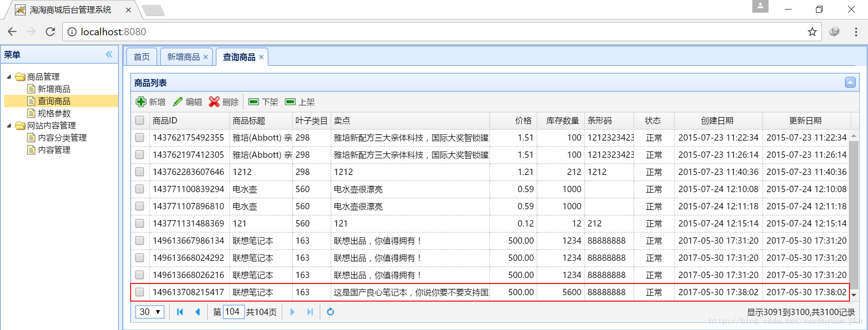Go to previous page of results

click(198, 312)
